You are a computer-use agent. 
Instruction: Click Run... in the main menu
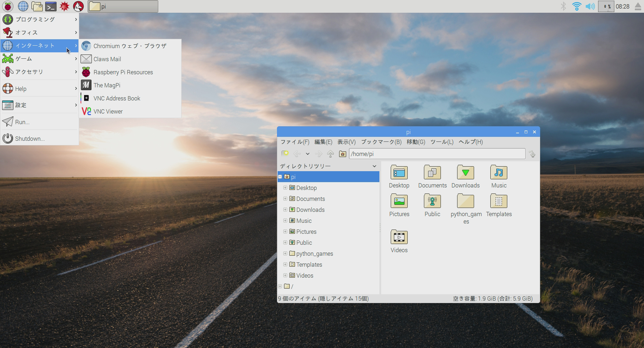(22, 122)
